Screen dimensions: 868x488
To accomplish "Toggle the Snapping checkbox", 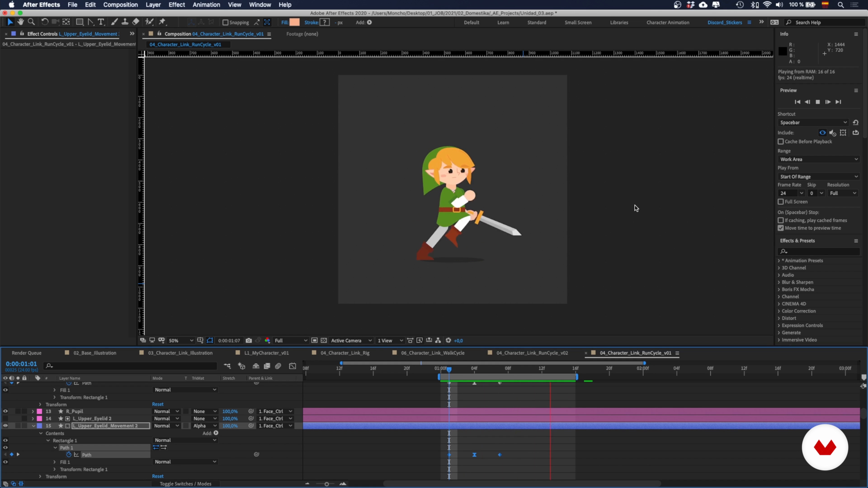I will pos(225,23).
